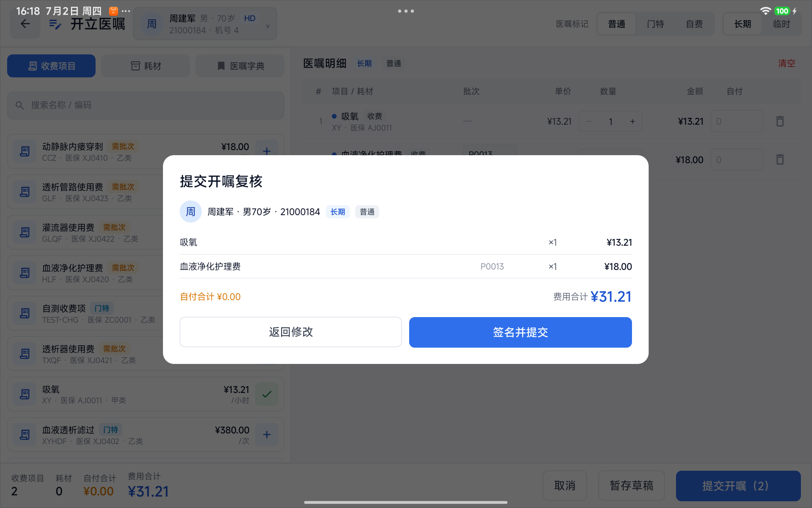The image size is (812, 508).
Task: Click the 吸氧 row in the dialog
Action: tap(406, 242)
